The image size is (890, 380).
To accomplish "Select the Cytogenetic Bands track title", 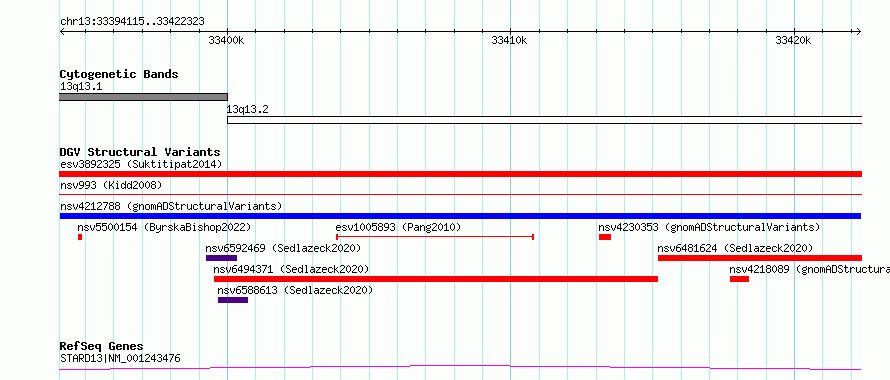I will [119, 74].
